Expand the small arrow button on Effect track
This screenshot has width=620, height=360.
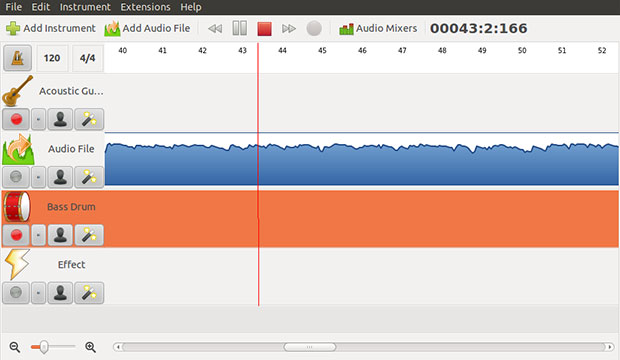(x=38, y=293)
